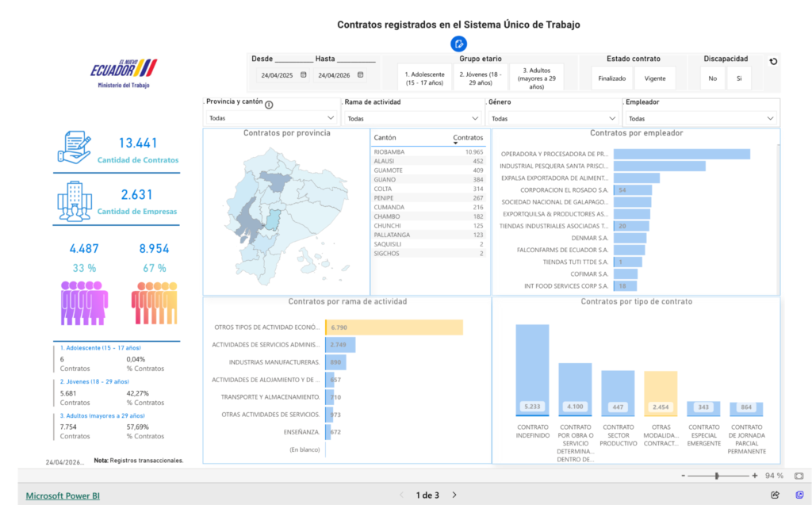
Task: Click fit to page icon beside zoom percentage
Action: coord(799,476)
